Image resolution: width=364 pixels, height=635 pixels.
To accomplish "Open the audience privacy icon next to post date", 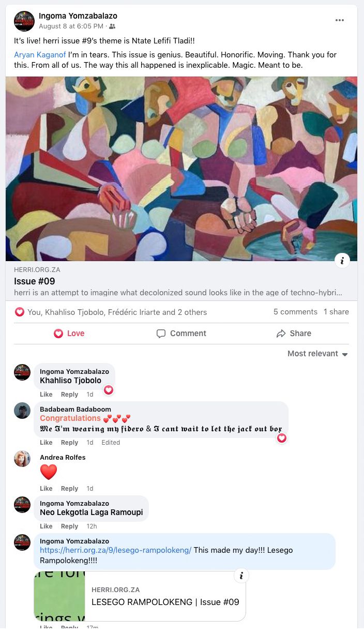I will click(x=113, y=26).
